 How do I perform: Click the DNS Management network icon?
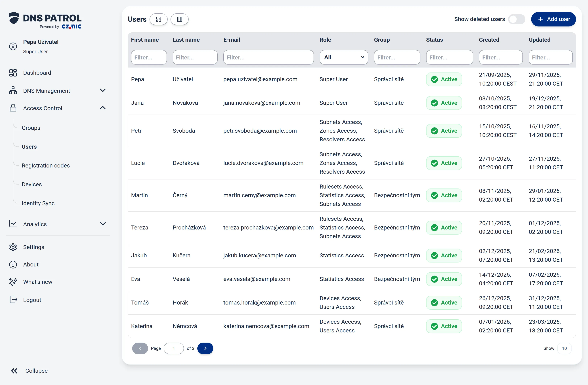point(13,91)
